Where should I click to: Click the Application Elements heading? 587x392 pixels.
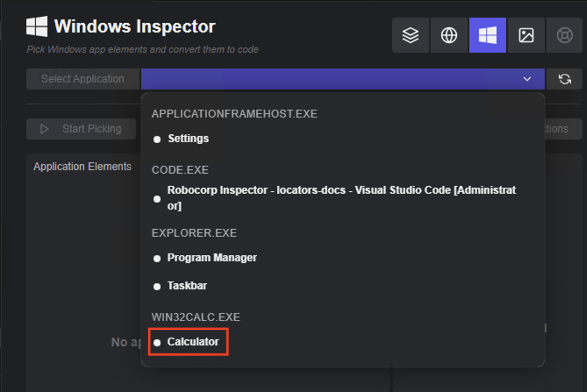pyautogui.click(x=82, y=167)
